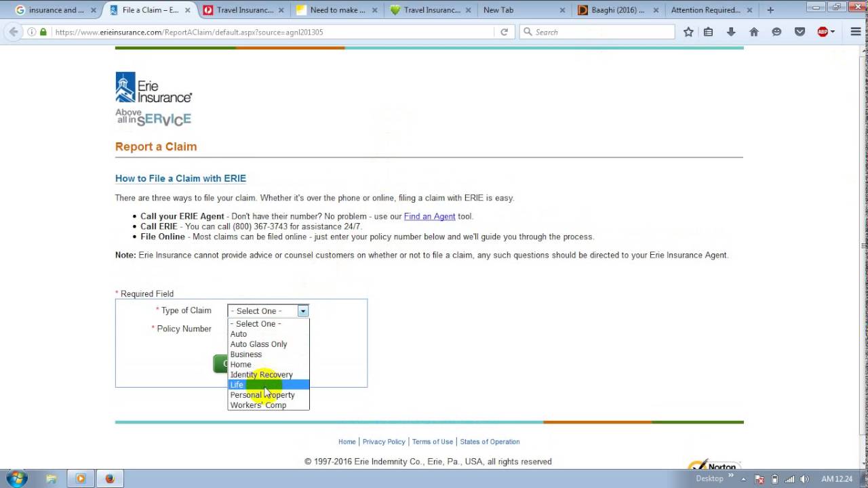Image resolution: width=868 pixels, height=488 pixels.
Task: Click the 'Report a Claim' heading
Action: [x=156, y=146]
